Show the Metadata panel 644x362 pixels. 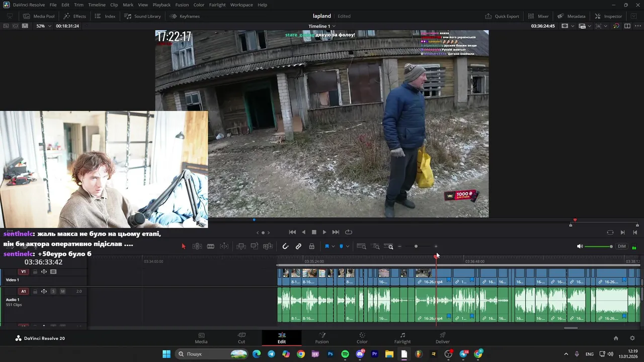pyautogui.click(x=572, y=16)
